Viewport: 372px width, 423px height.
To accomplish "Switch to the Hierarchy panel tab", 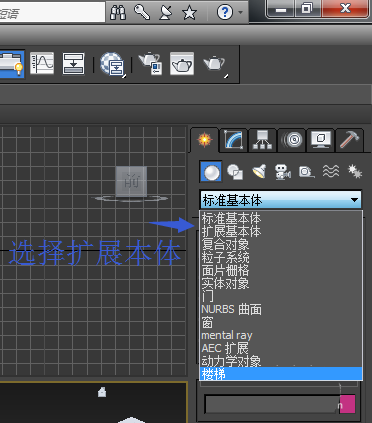I will [x=262, y=140].
